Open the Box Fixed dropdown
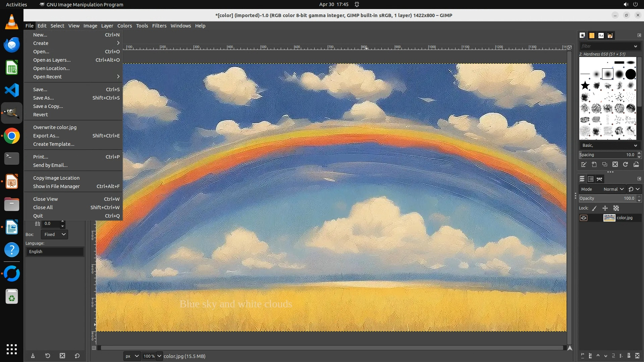The image size is (644, 362). click(x=54, y=235)
